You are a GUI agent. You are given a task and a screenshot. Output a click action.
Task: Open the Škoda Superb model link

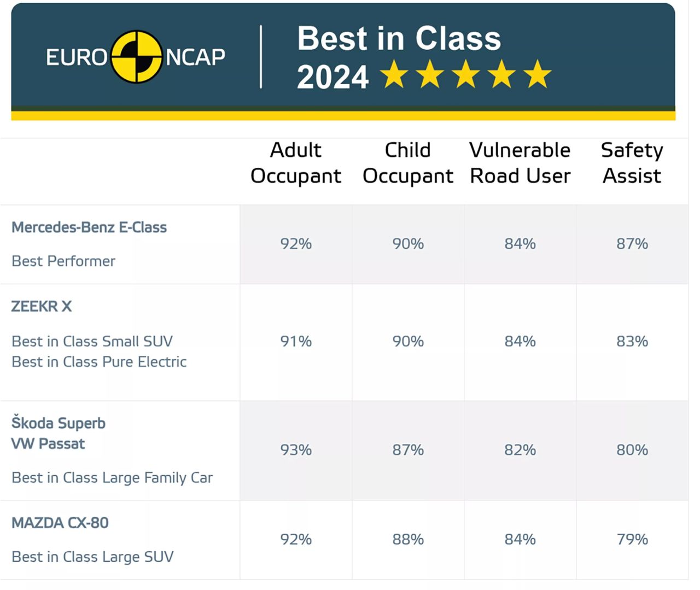[x=59, y=423]
